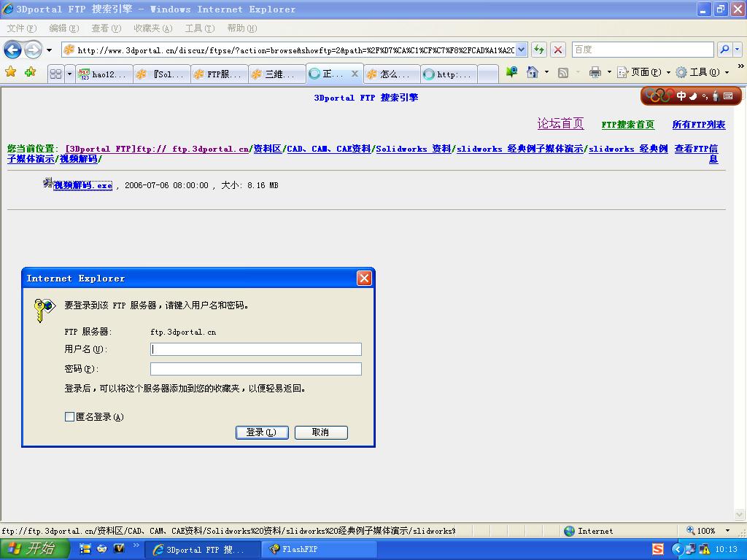Open a new blank tab
Screen dimensions: 747x560
click(x=487, y=74)
